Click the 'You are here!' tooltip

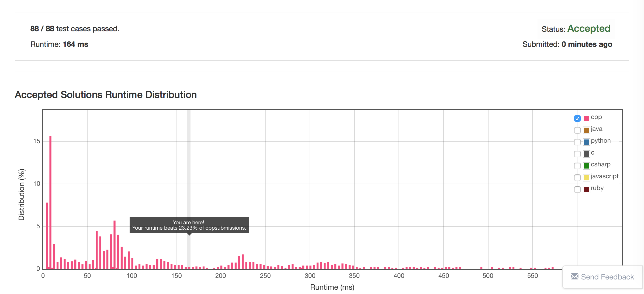tap(189, 225)
